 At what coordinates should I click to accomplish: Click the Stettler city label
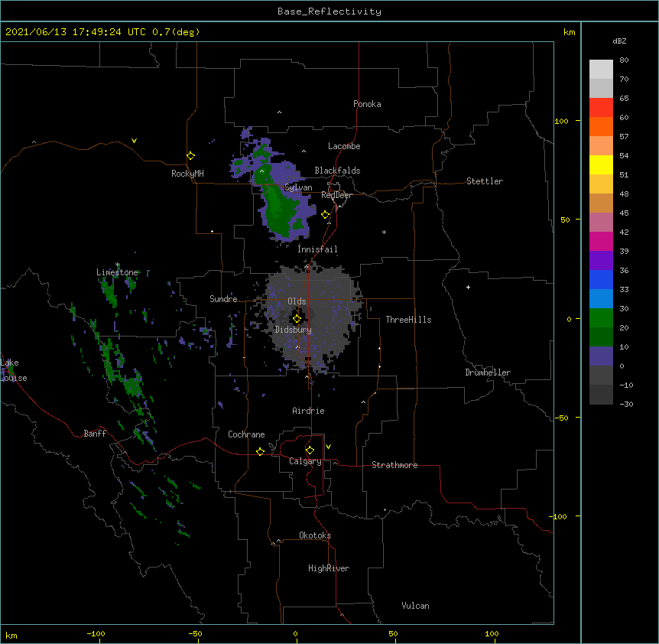point(485,181)
